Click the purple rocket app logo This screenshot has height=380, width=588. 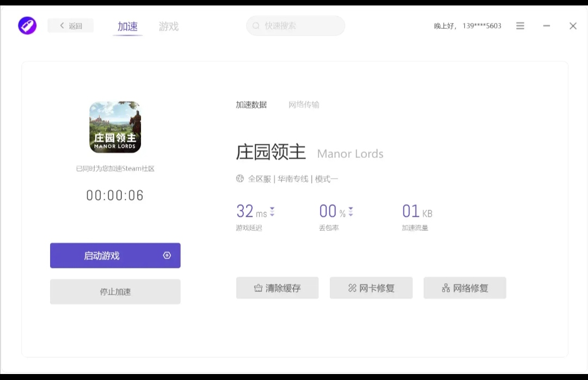click(27, 26)
